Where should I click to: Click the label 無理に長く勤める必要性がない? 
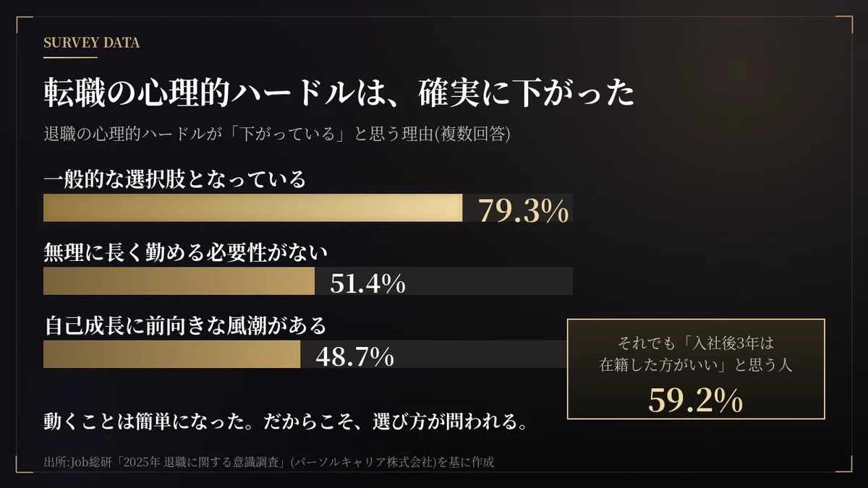click(186, 252)
